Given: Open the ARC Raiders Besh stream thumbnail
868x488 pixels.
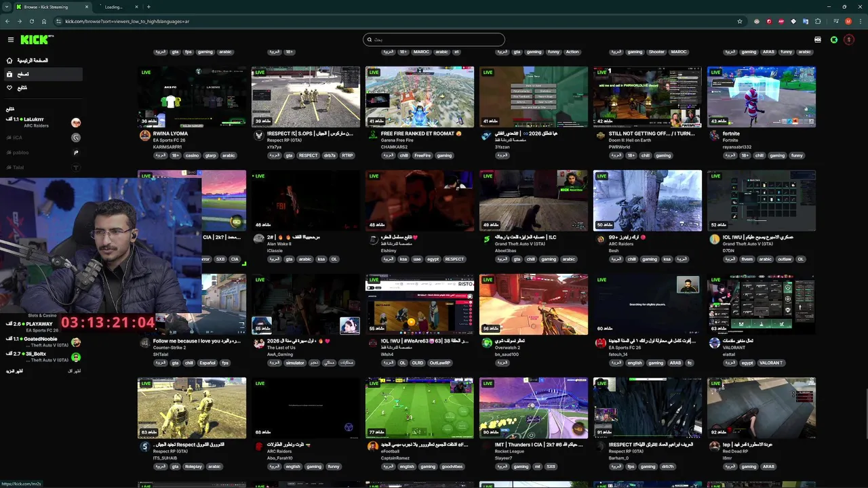Looking at the screenshot, I should coord(648,201).
